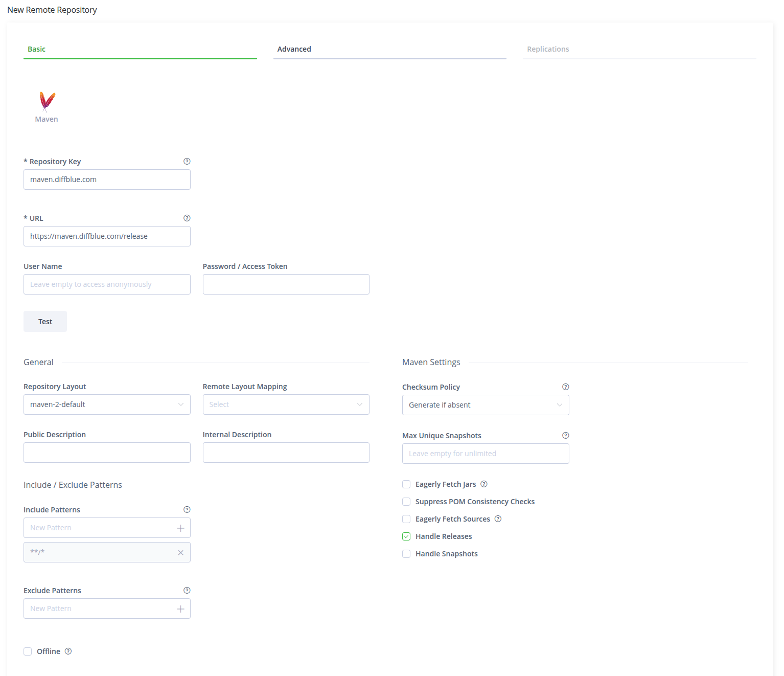Open the Repository Layout dropdown
Screen dimensions: 784x676
tap(107, 404)
